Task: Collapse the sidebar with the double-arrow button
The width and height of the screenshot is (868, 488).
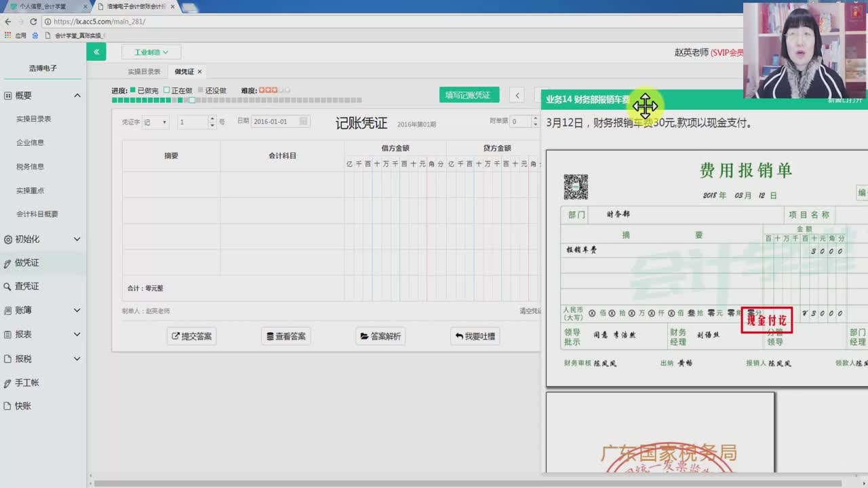Action: pos(96,52)
